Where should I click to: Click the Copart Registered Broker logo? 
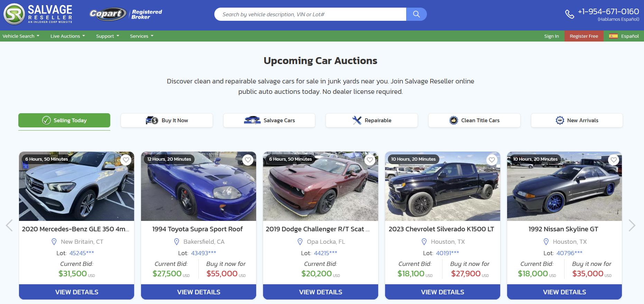coord(126,14)
